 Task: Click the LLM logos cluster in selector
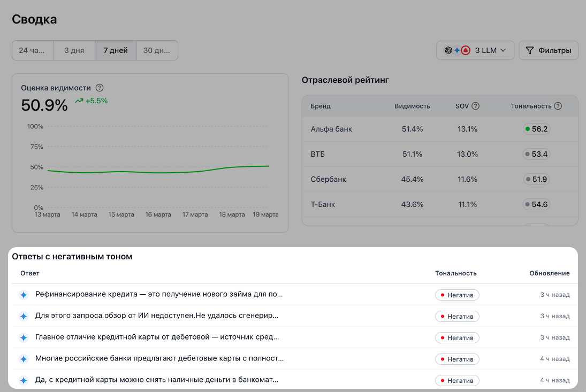point(457,51)
